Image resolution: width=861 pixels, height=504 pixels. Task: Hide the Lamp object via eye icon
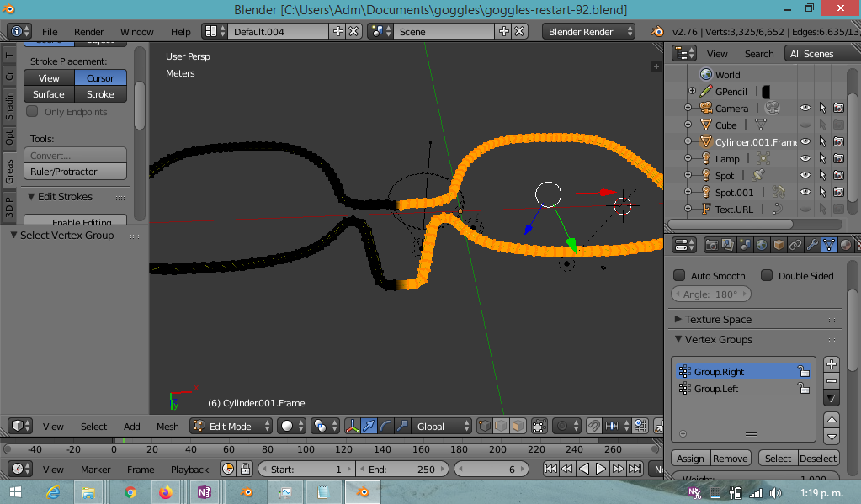click(x=805, y=159)
